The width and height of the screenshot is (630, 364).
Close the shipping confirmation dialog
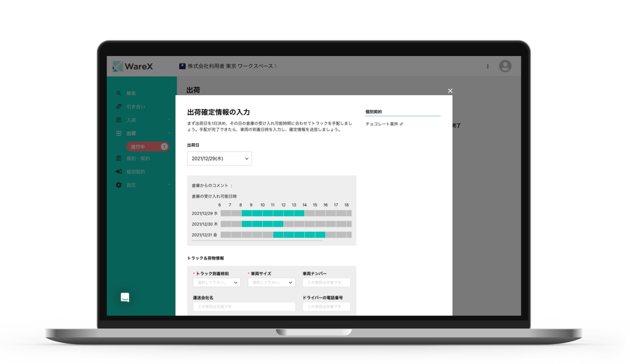tap(450, 91)
